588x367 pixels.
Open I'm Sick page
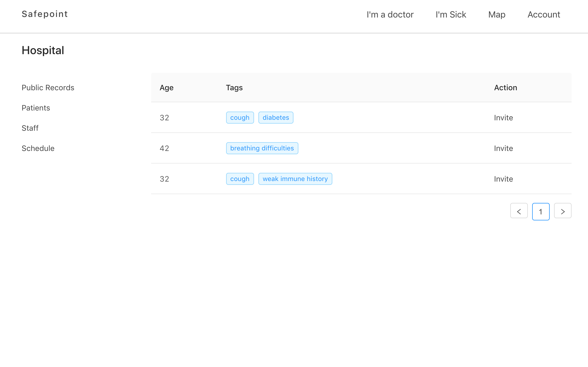451,14
